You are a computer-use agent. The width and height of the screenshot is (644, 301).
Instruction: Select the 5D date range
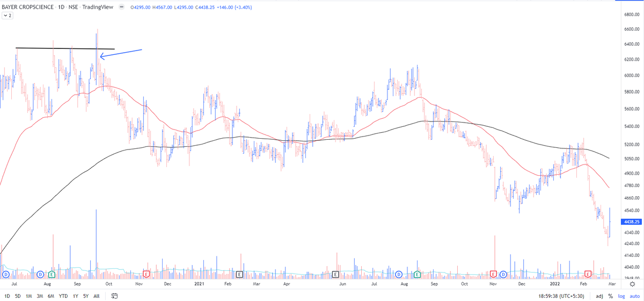(x=18, y=296)
